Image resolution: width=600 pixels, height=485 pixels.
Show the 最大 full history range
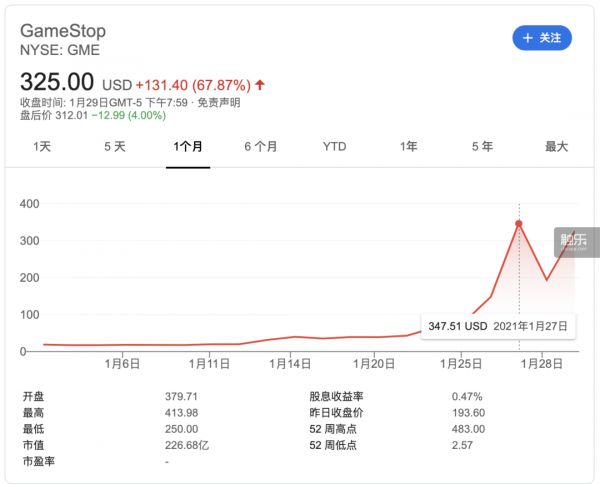[x=556, y=146]
